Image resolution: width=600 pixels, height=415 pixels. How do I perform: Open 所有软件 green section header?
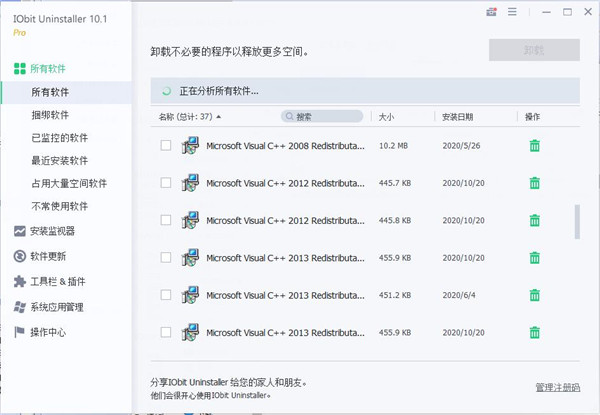coord(48,69)
